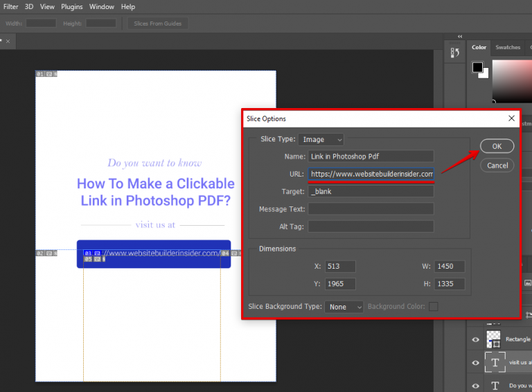Open the Slice Type dropdown
Image resolution: width=532 pixels, height=392 pixels.
[321, 139]
